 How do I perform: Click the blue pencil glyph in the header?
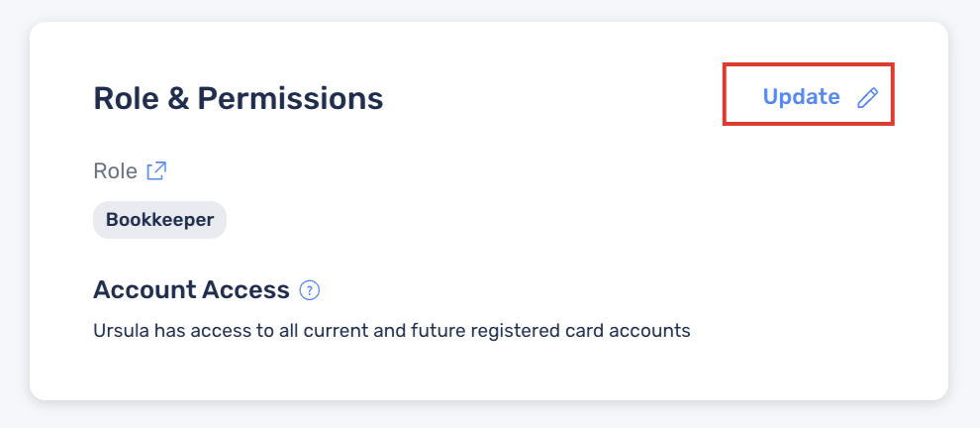tap(867, 98)
